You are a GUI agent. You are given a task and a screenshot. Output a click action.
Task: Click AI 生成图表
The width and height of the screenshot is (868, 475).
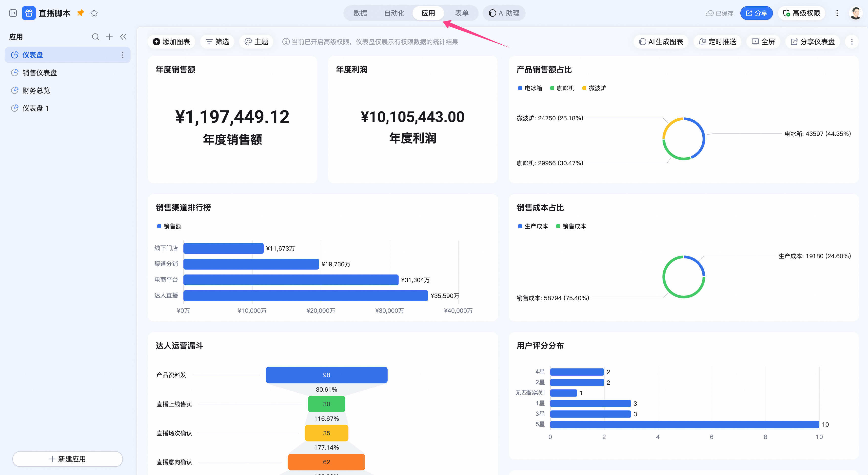point(661,42)
